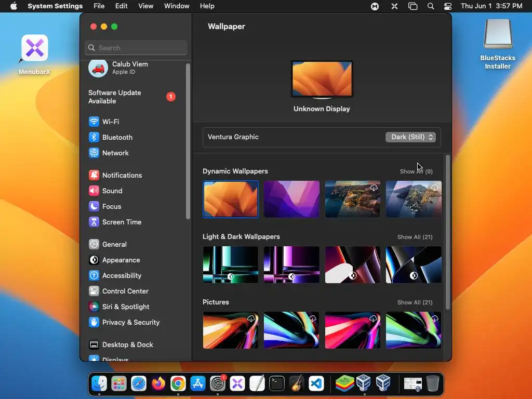This screenshot has height=399, width=532.
Task: Open BlueStacks from the Dock
Action: pyautogui.click(x=344, y=384)
